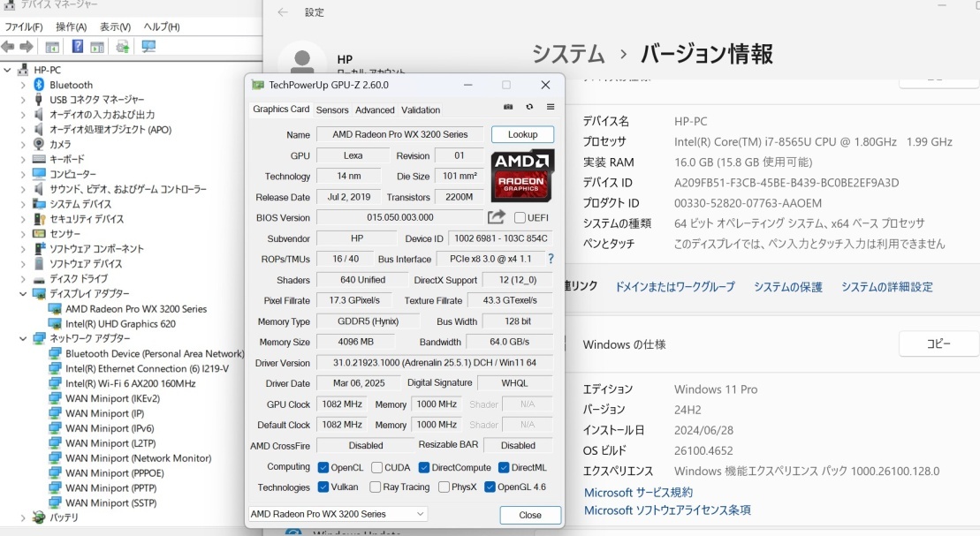Click scan for hardware changes toolbar icon
This screenshot has height=536, width=980.
click(x=148, y=47)
